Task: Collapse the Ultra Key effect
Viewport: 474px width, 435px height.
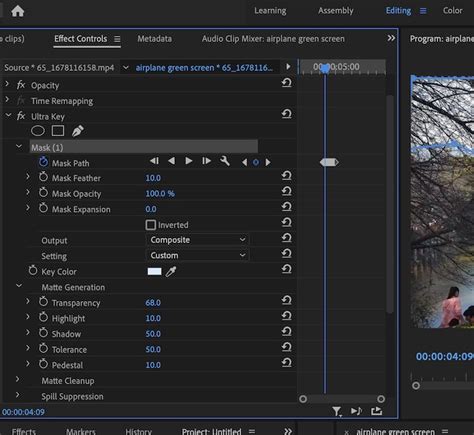Action: 8,115
